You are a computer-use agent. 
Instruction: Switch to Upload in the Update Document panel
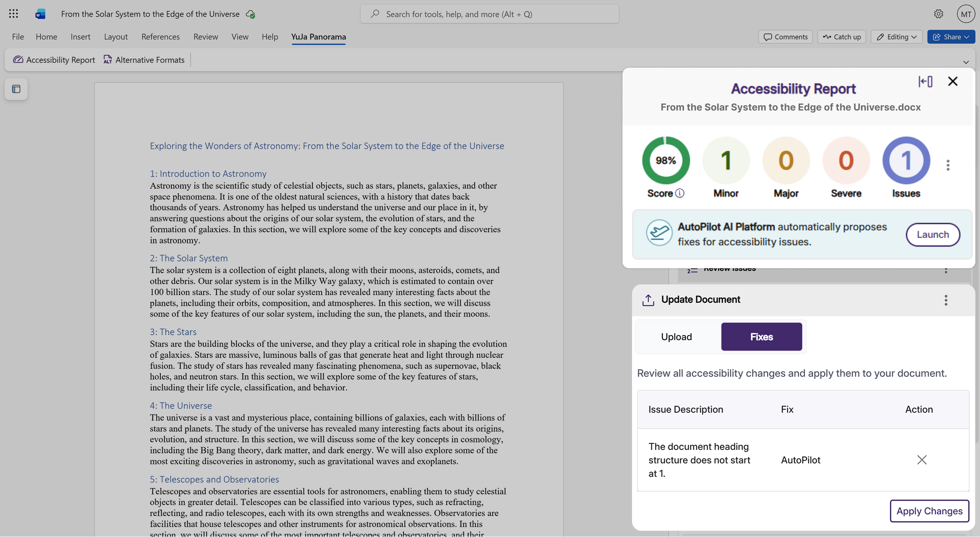click(x=676, y=336)
